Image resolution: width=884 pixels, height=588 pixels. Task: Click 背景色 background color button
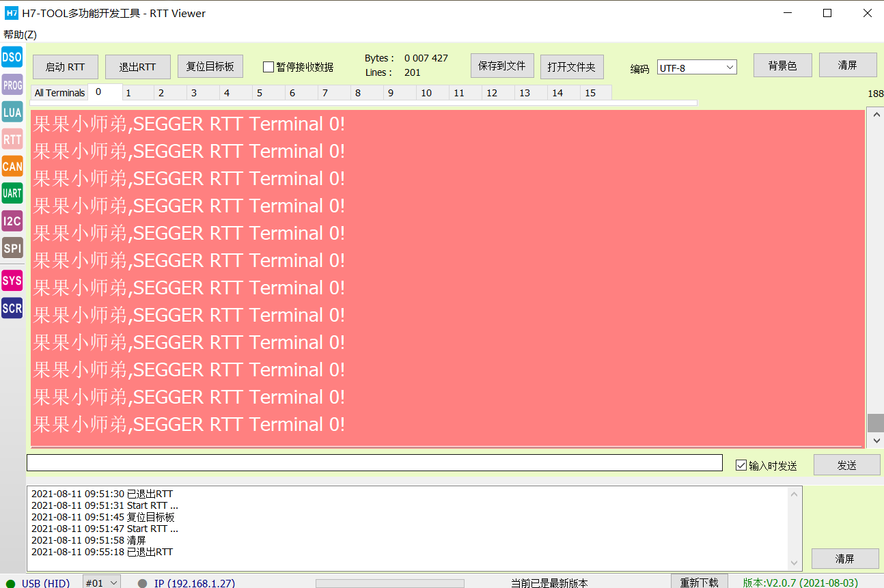coord(783,66)
